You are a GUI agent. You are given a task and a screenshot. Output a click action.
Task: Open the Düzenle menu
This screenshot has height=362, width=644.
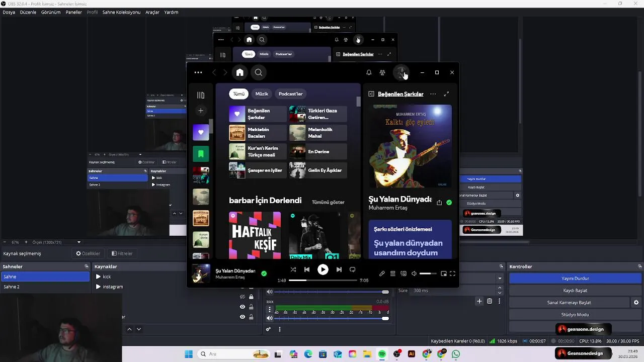(x=28, y=12)
